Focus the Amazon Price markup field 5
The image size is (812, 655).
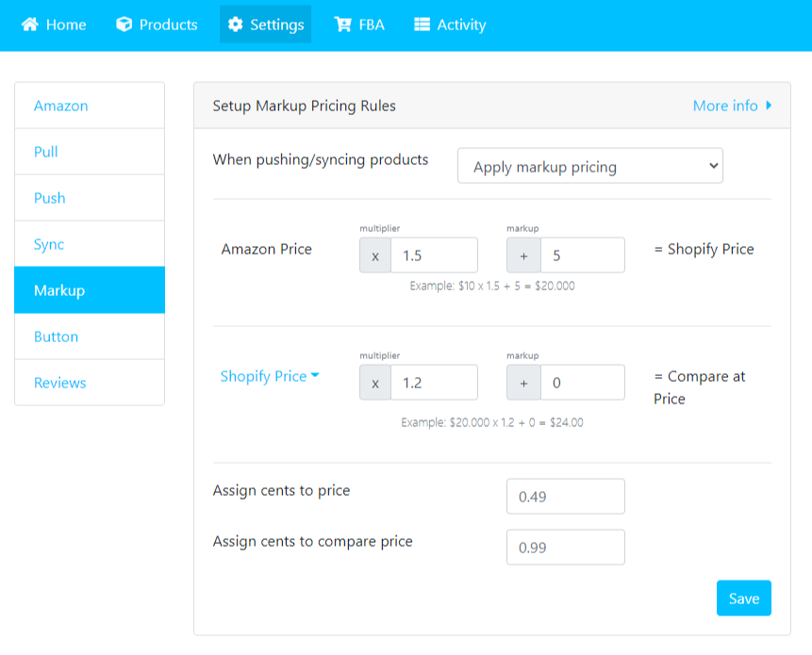point(583,255)
